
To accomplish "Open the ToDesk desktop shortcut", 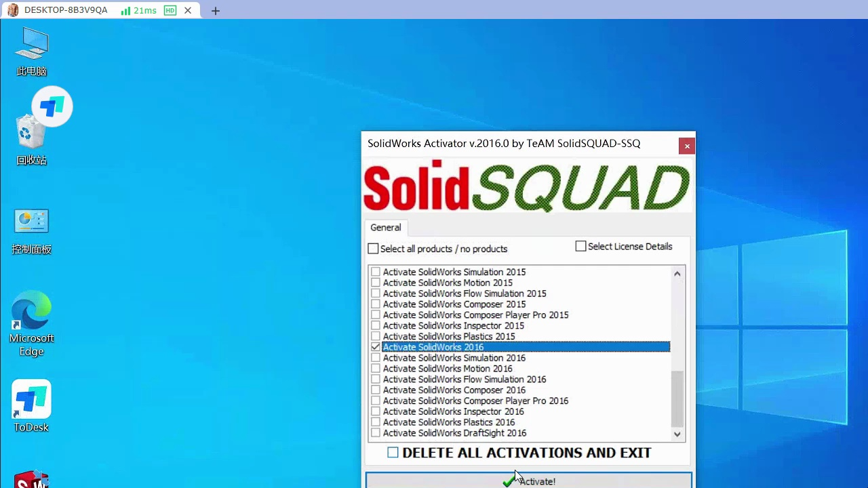I will pos(31,406).
